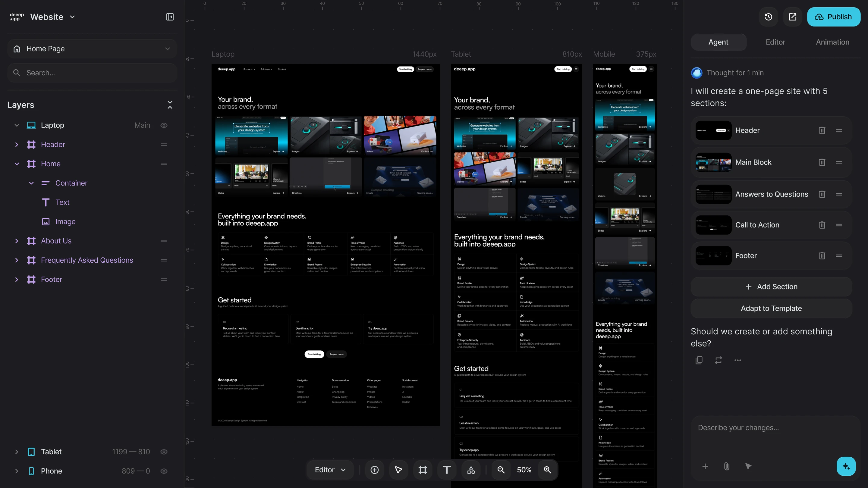The image size is (868, 488).
Task: Focus the Search layers field
Action: tap(92, 73)
